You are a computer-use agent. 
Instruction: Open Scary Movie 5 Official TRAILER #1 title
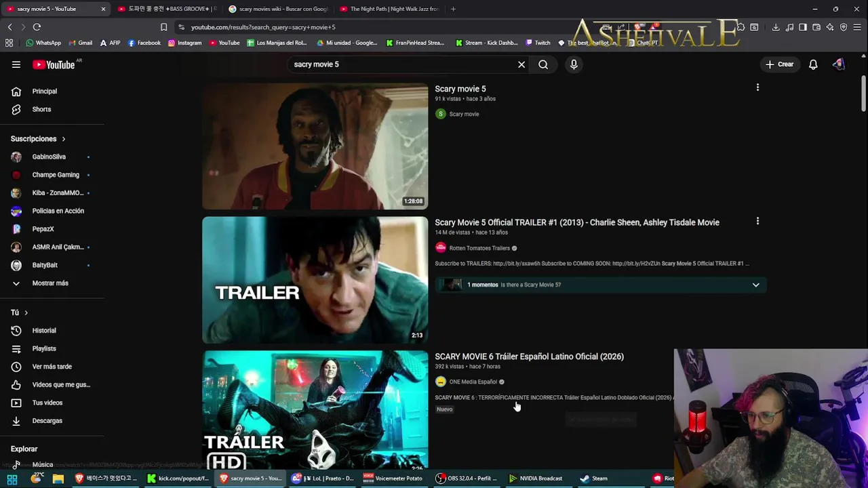577,222
